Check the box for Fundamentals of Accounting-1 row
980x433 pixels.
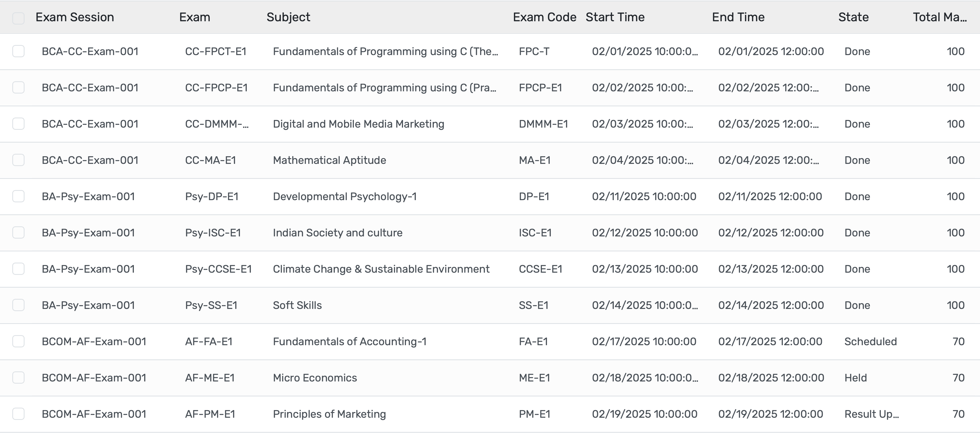point(18,341)
